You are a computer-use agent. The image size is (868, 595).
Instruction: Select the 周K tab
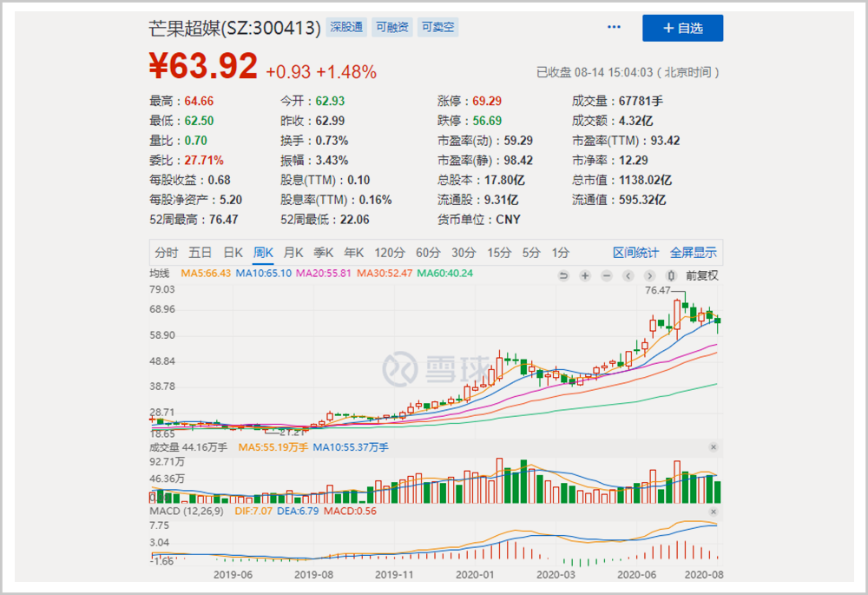click(x=263, y=253)
